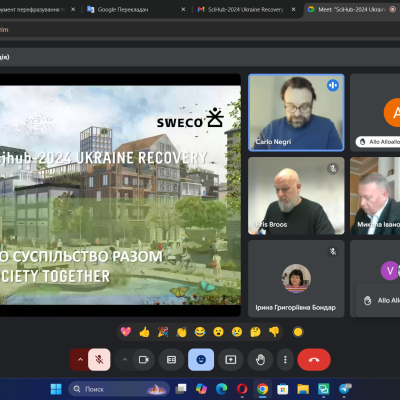Viewport: 400px width, 400px height.
Task: Select Kris Broos video tile
Action: click(296, 196)
